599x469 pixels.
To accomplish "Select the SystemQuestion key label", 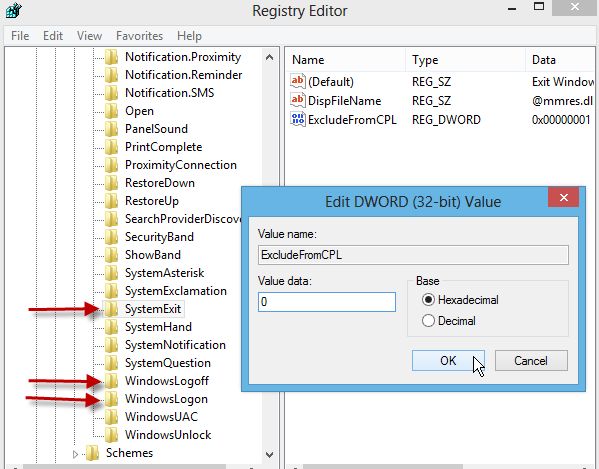I will click(168, 362).
